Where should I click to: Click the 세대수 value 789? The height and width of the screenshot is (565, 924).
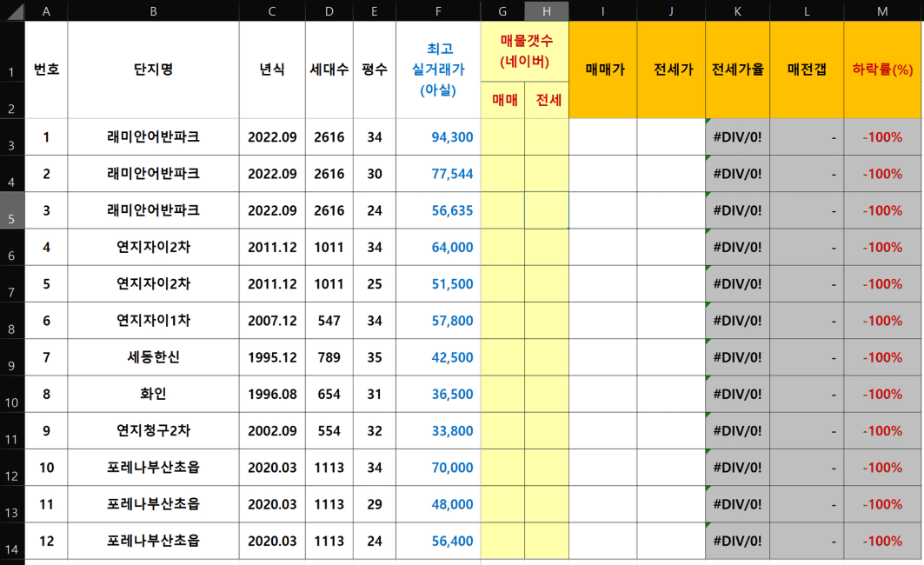(x=329, y=357)
